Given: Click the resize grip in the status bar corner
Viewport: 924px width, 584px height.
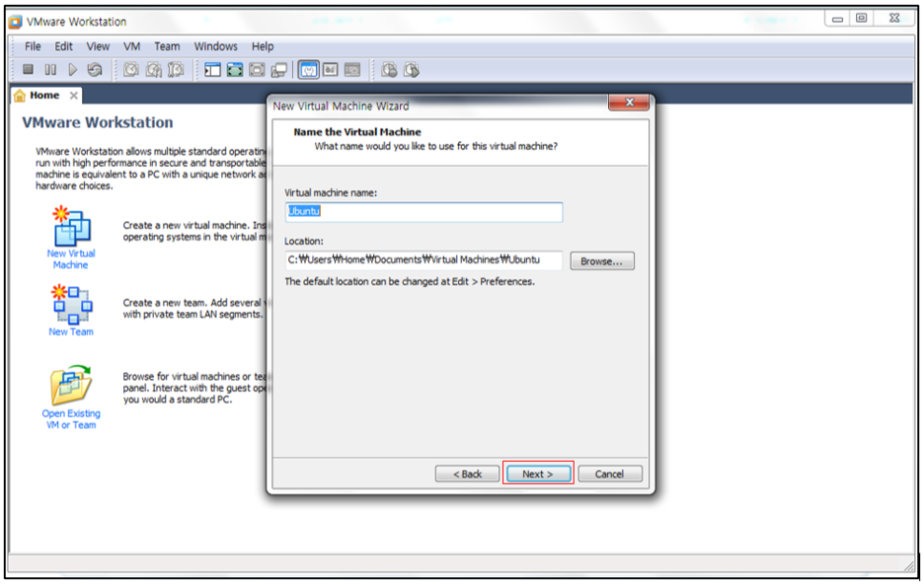Looking at the screenshot, I should [x=908, y=564].
